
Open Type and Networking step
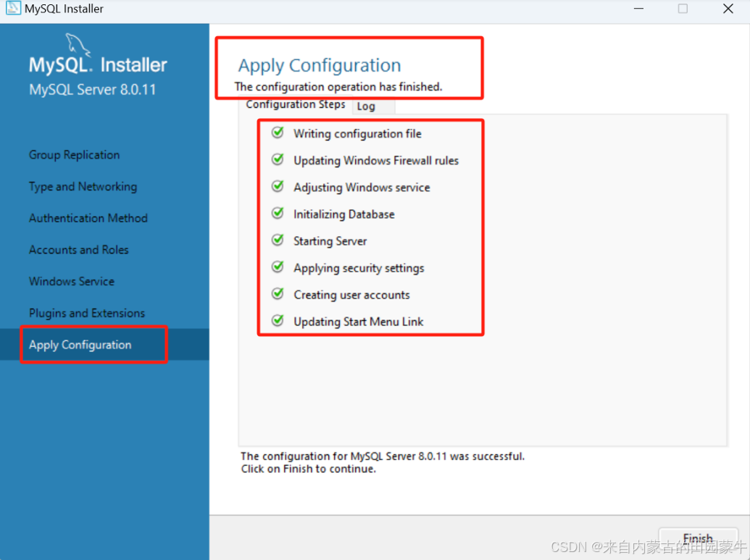pos(83,186)
